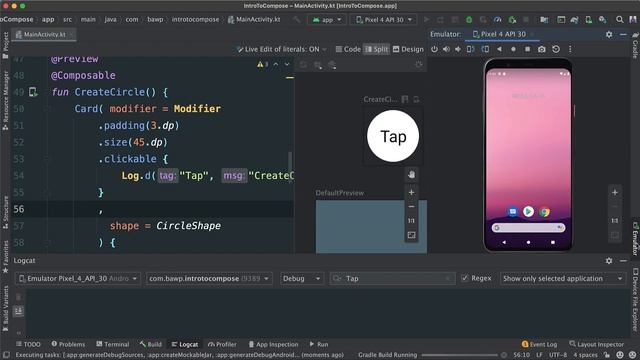The width and height of the screenshot is (640, 360).
Task: Open the Profile app gauge icon
Action: (x=497, y=20)
